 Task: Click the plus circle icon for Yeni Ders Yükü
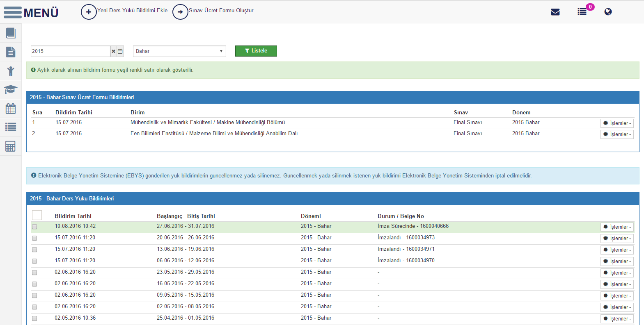point(89,12)
